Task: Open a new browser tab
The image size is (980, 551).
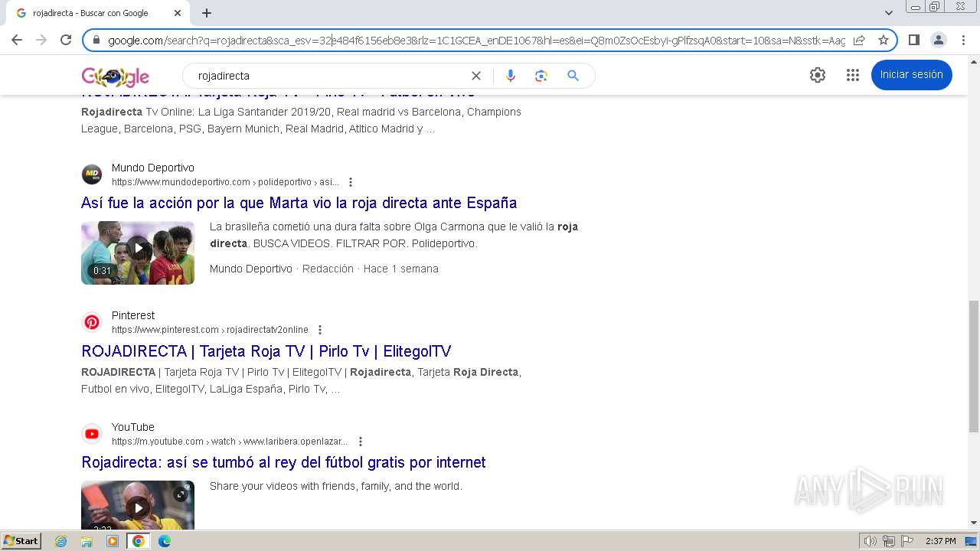Action: point(207,13)
